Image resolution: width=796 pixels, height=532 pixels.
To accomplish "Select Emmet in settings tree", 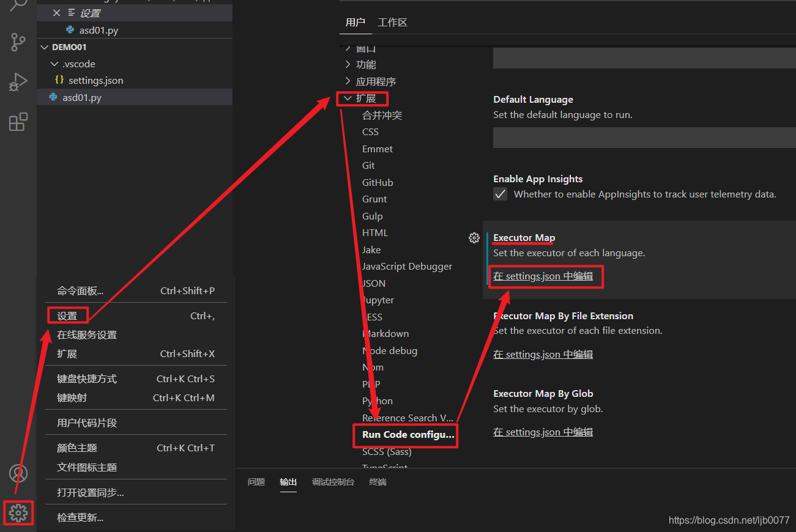I will pyautogui.click(x=378, y=149).
